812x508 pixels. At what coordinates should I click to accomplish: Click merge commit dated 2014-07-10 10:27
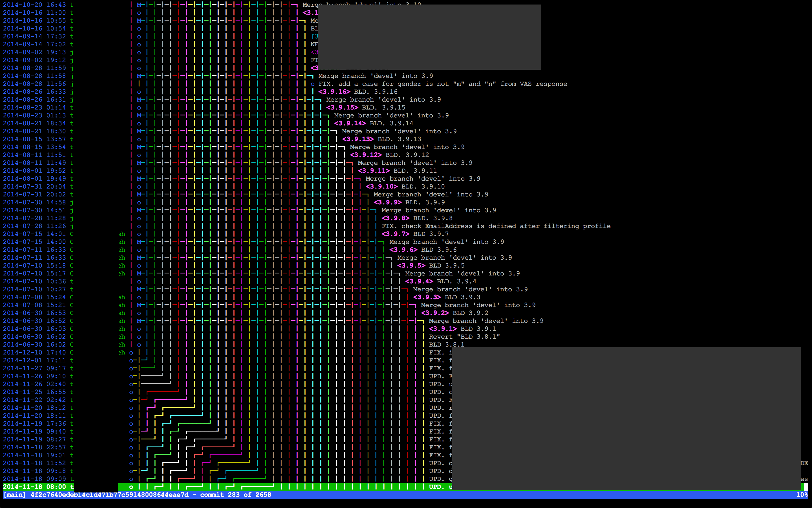click(470, 289)
